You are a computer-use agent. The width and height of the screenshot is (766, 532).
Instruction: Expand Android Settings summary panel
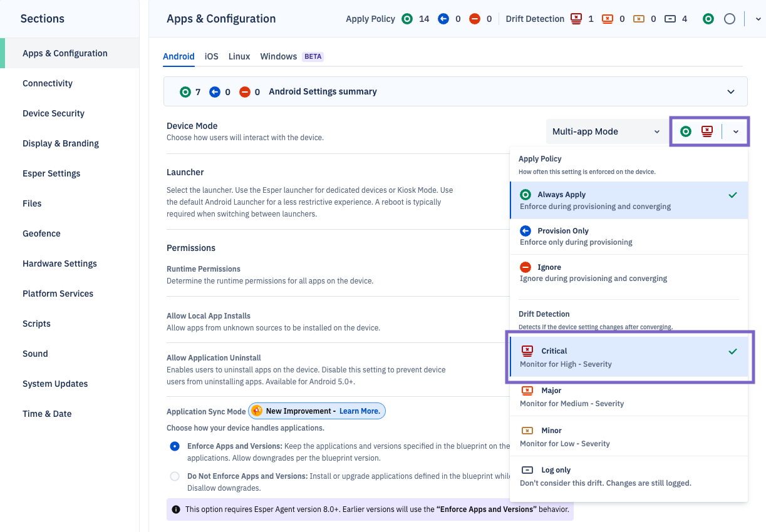pos(731,92)
